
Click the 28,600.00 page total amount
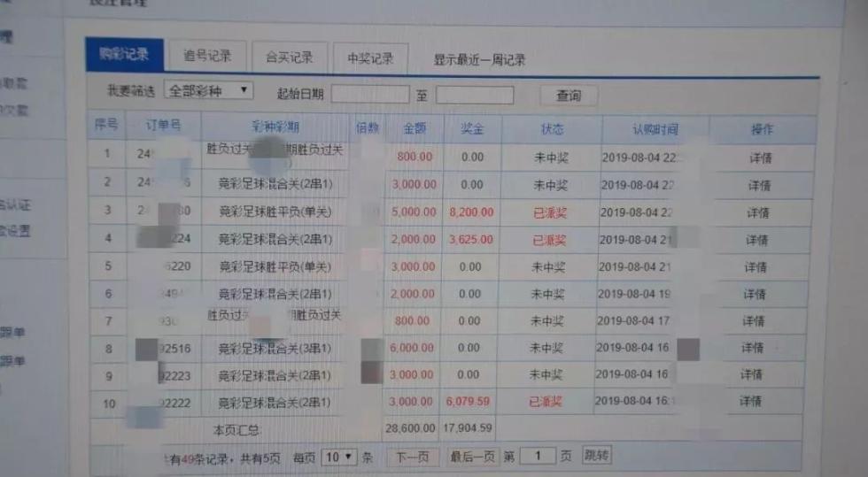click(x=410, y=428)
